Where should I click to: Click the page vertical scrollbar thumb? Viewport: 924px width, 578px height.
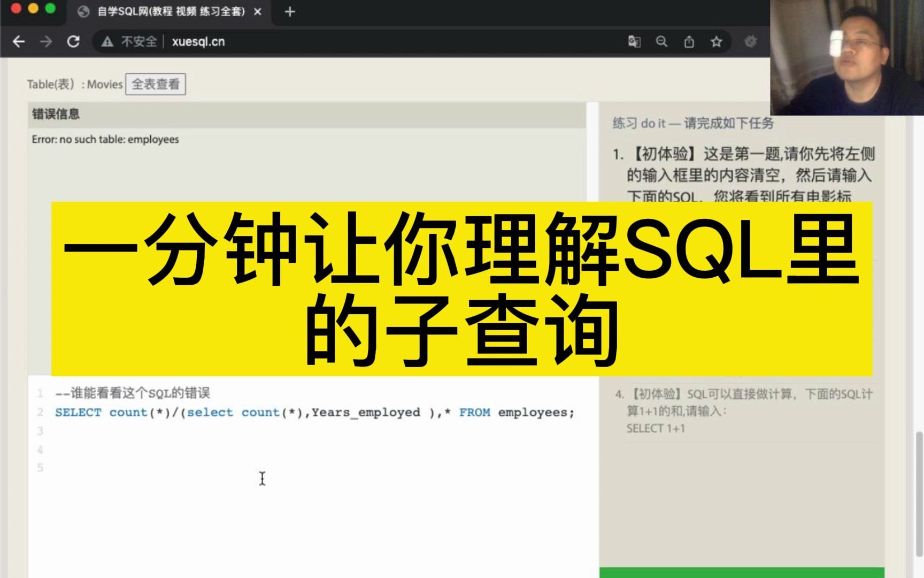(x=919, y=493)
